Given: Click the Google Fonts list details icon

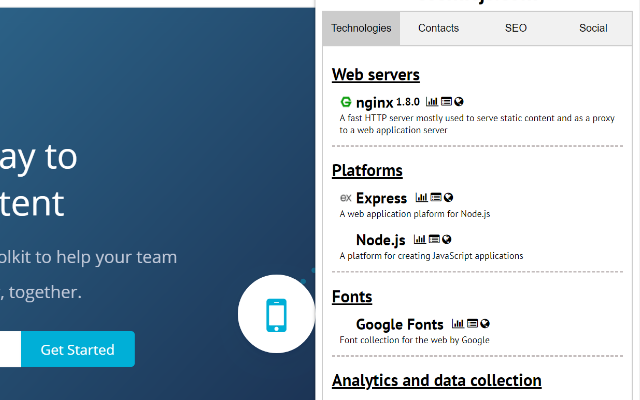Looking at the screenshot, I should click(472, 324).
